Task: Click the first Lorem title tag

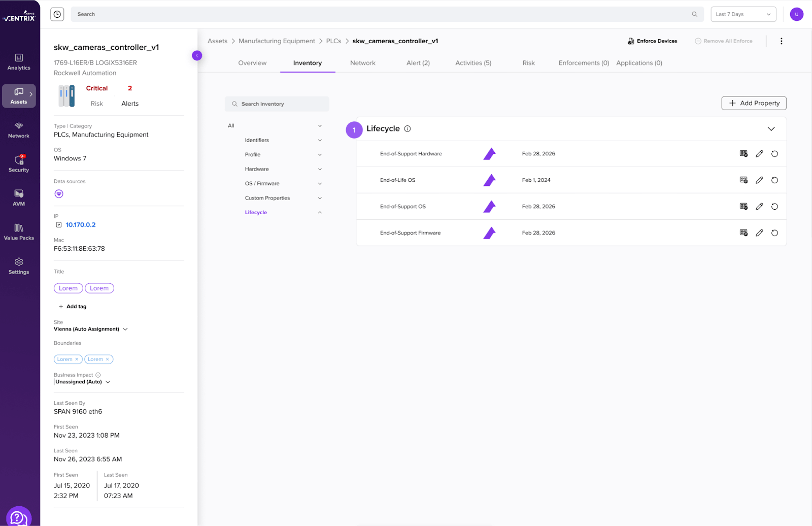Action: coord(68,288)
